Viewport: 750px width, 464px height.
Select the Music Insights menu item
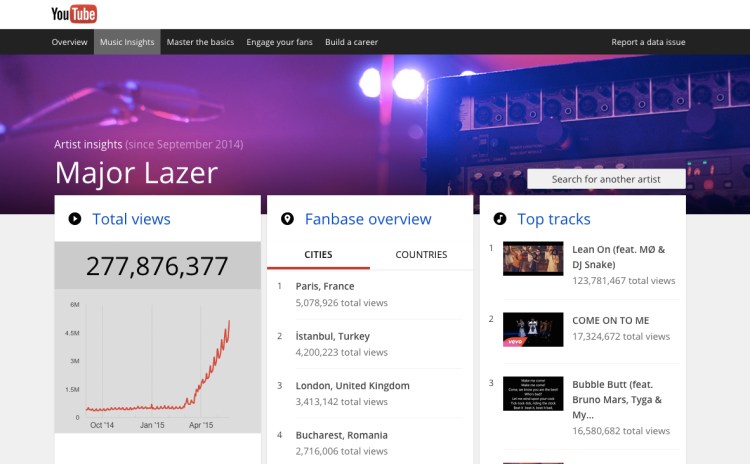click(x=127, y=42)
